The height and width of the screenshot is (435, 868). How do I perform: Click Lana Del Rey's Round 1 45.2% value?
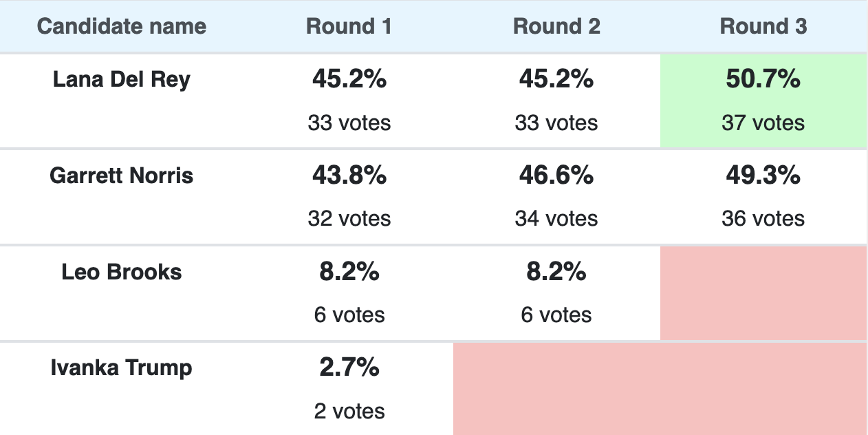[x=349, y=80]
